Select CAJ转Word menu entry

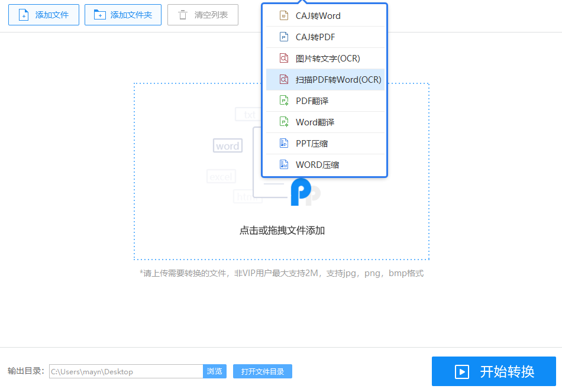pos(318,16)
